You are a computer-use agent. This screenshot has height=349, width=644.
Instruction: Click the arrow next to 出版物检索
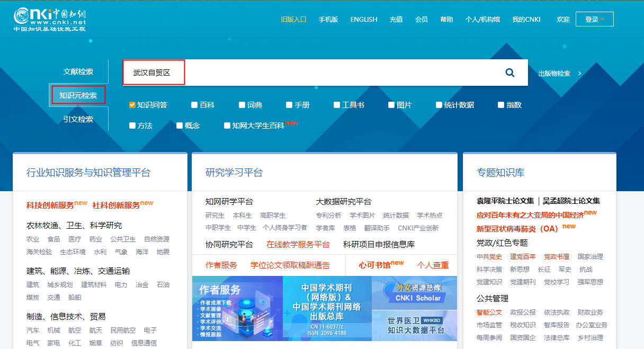click(580, 73)
